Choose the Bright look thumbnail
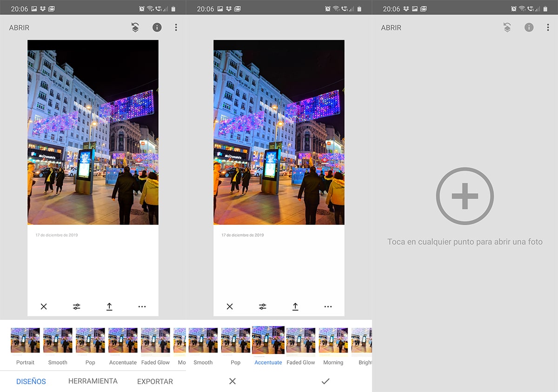 point(363,341)
